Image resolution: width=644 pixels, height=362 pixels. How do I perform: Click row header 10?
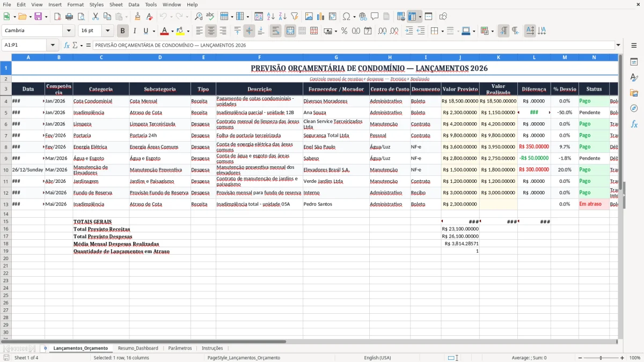pyautogui.click(x=6, y=169)
